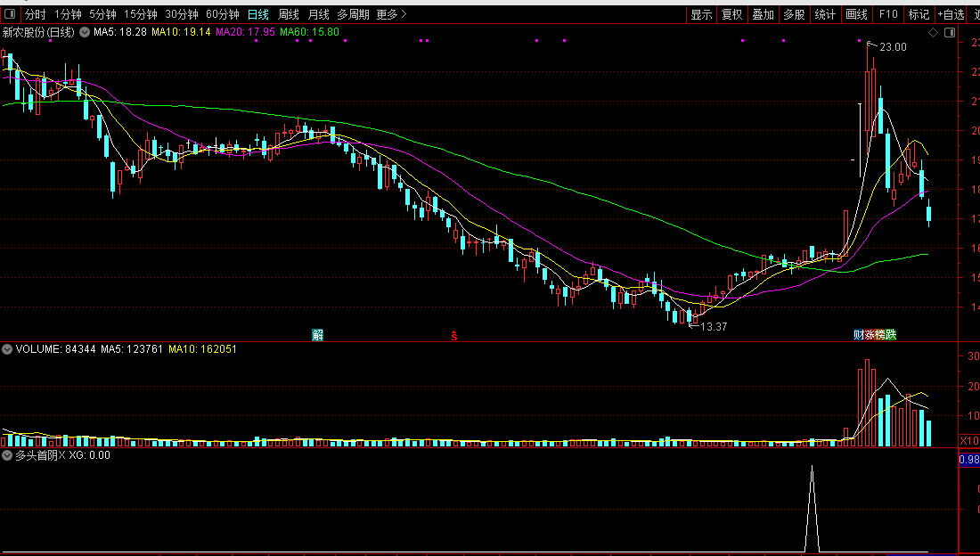The width and height of the screenshot is (980, 556).
Task: Click the 叠加 overlay toolbar item
Action: pyautogui.click(x=764, y=13)
